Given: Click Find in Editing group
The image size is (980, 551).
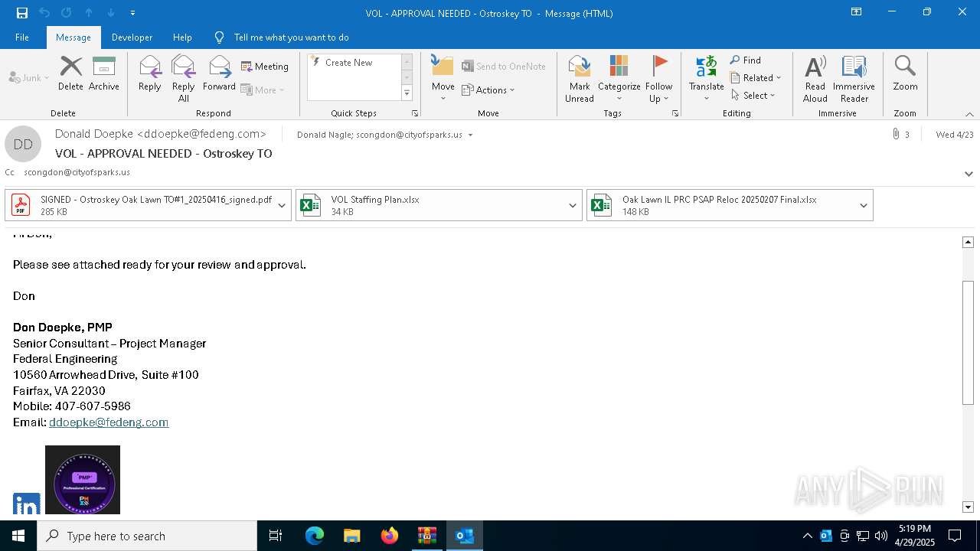Looking at the screenshot, I should tap(746, 60).
